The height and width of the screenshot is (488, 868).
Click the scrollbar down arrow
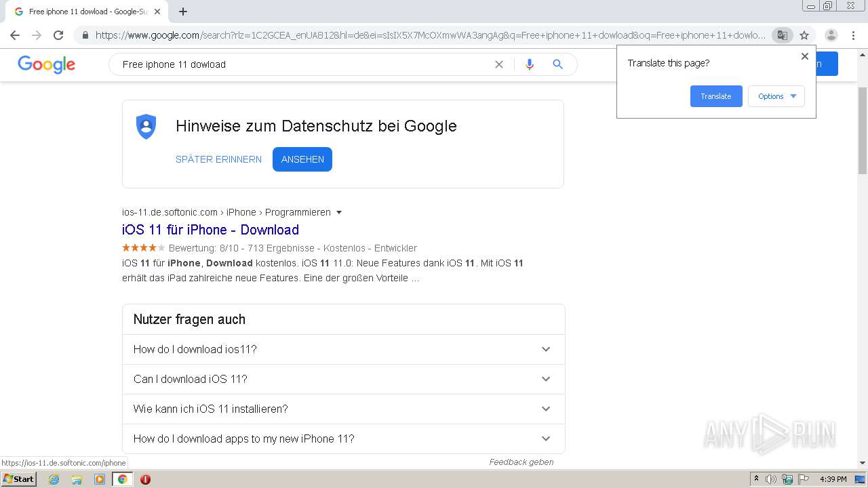pyautogui.click(x=863, y=463)
